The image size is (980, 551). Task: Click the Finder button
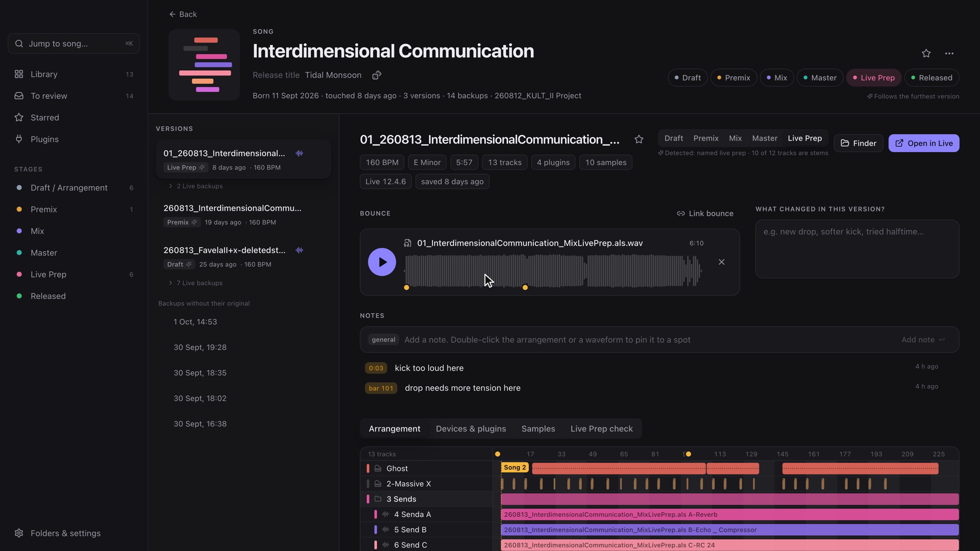[858, 143]
